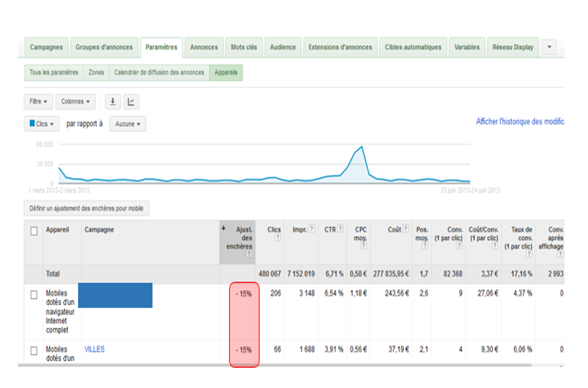Click the CTR value 3,91 %

pos(334,349)
